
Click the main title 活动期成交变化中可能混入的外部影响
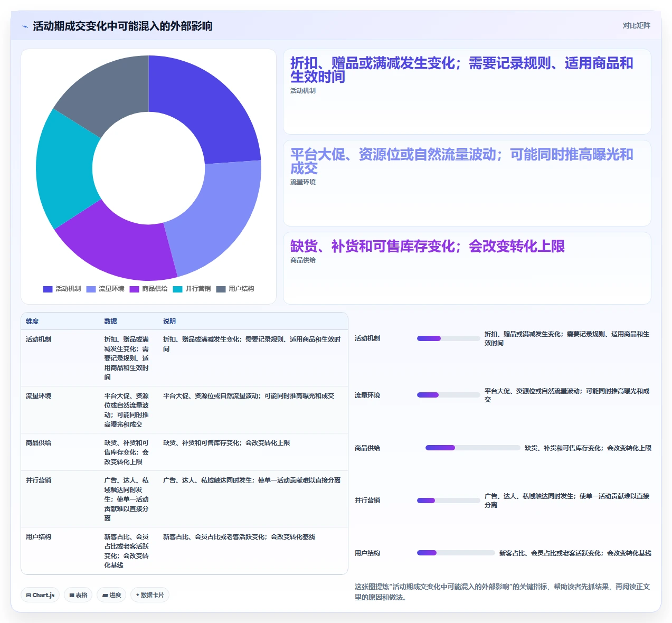click(122, 26)
